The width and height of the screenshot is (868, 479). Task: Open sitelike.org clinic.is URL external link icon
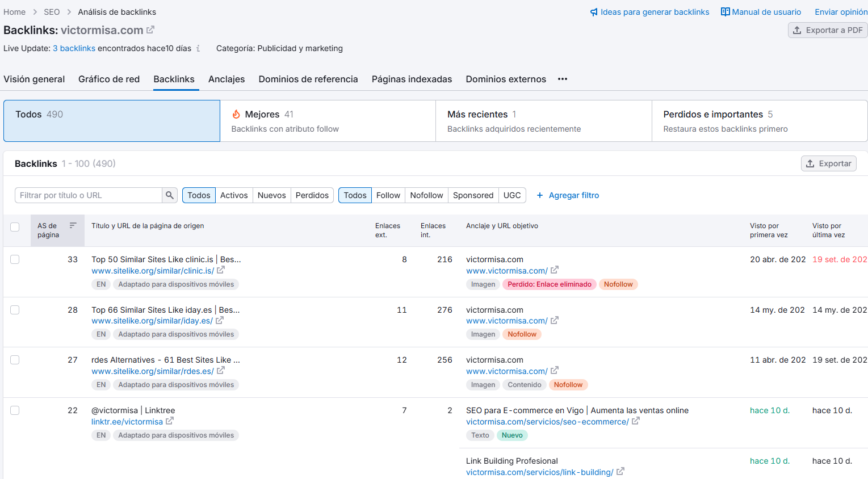click(221, 270)
